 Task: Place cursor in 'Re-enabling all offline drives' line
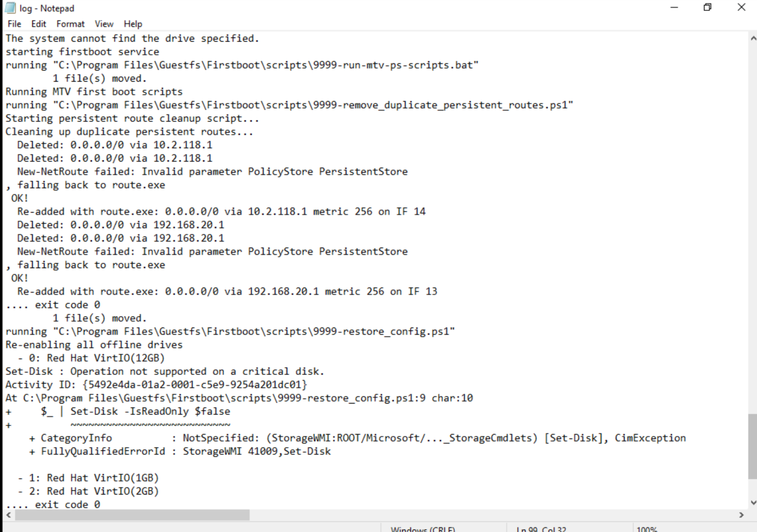pyautogui.click(x=94, y=345)
